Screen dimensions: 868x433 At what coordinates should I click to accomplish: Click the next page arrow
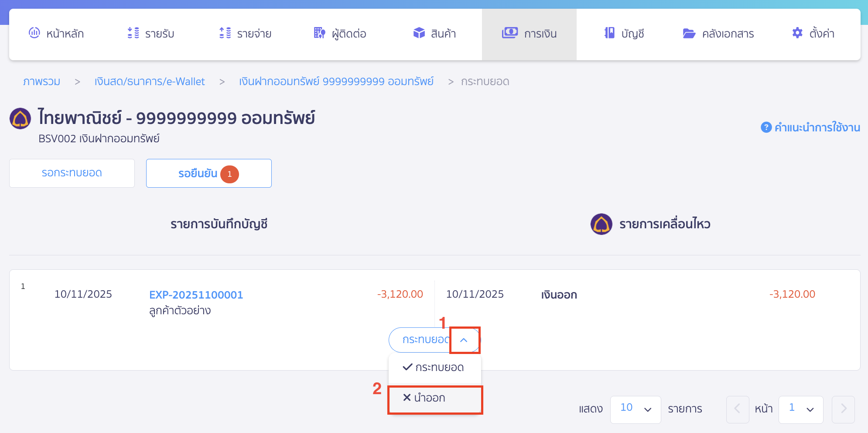point(843,409)
